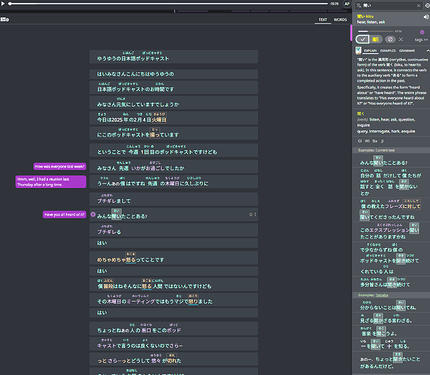Select the EXPLAIN tab
The width and height of the screenshot is (430, 375).
[370, 51]
